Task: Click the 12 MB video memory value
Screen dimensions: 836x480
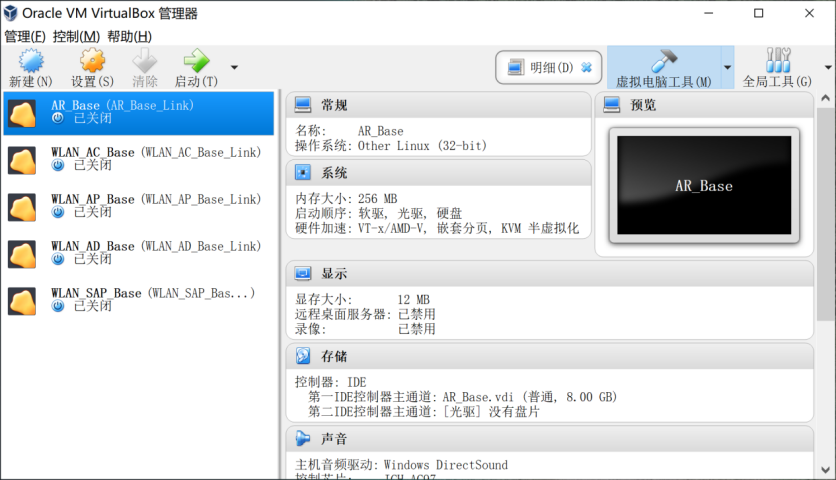Action: (x=413, y=300)
